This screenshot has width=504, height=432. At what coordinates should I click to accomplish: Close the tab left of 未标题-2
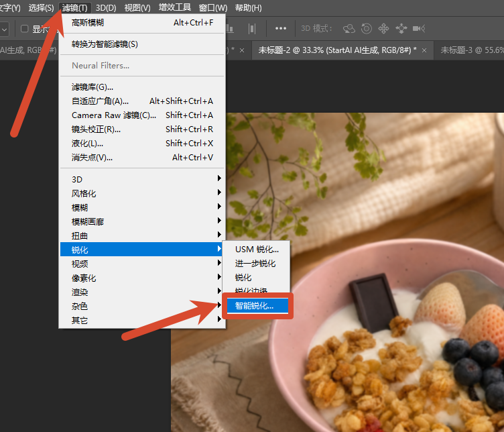(242, 50)
